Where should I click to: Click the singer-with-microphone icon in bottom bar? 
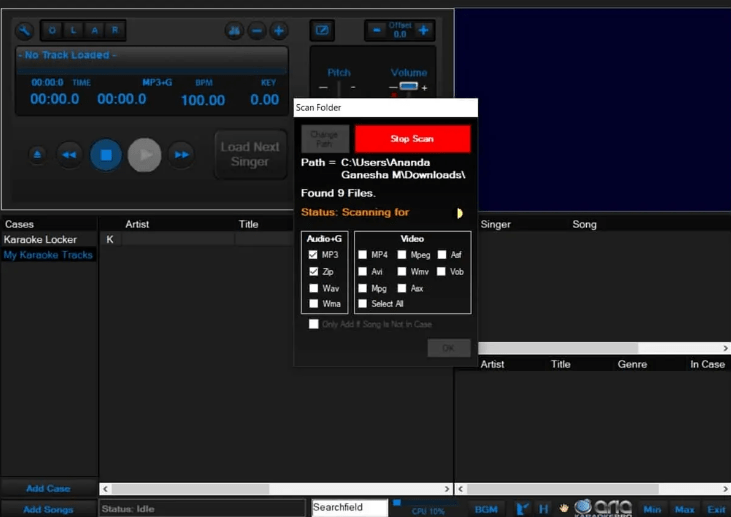click(522, 509)
